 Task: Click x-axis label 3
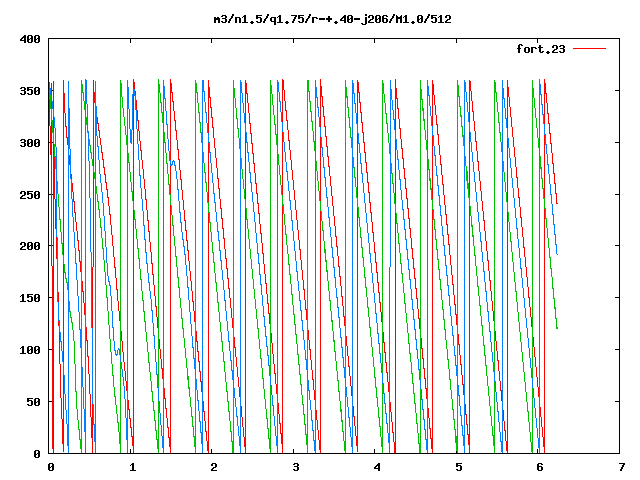pos(296,467)
